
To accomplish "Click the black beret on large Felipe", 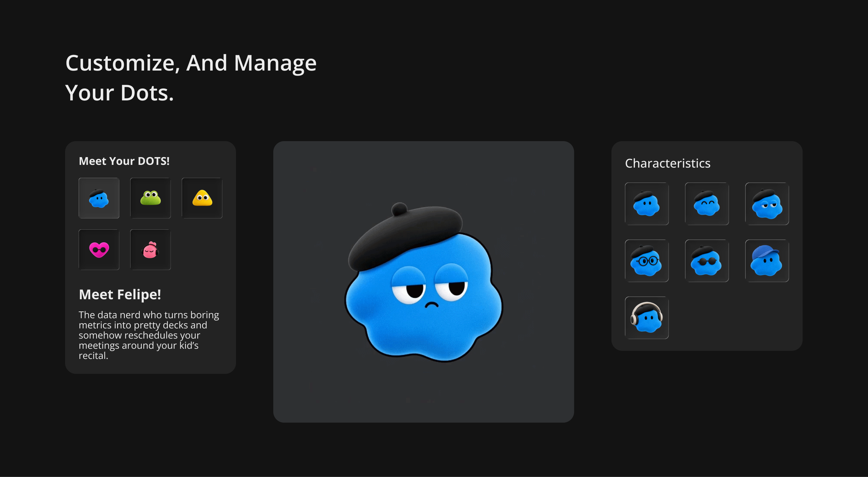I will pos(405,236).
